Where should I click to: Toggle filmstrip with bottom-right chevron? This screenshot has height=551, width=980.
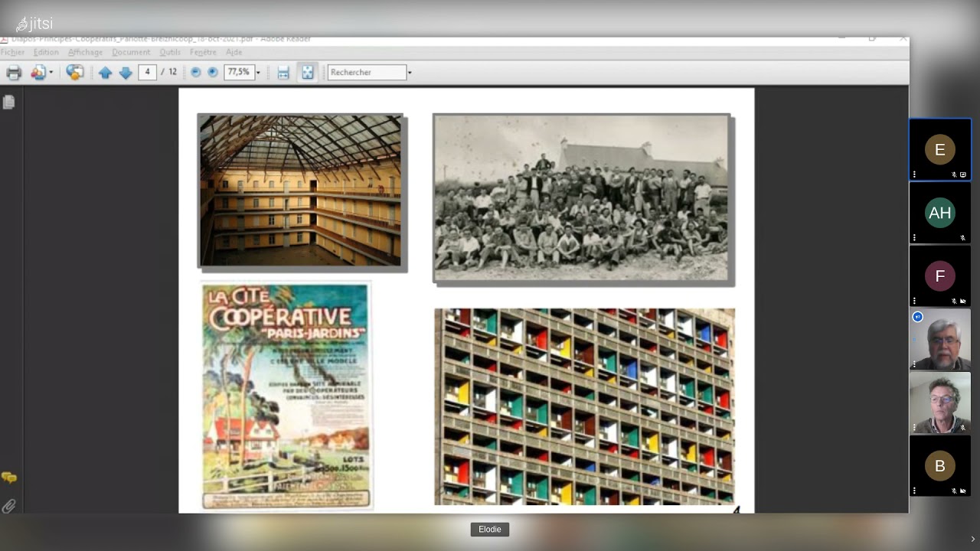(972, 539)
